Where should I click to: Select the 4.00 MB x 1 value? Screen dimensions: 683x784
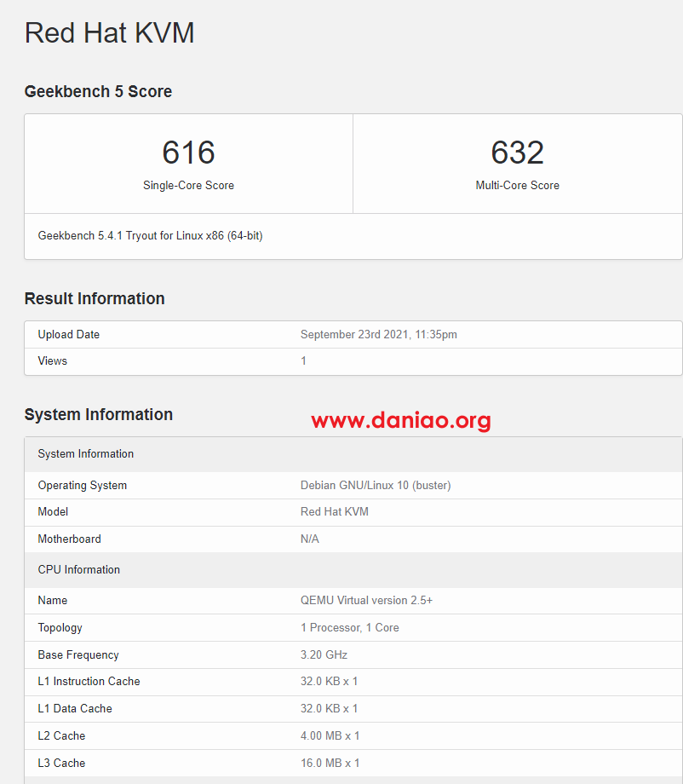(x=330, y=736)
